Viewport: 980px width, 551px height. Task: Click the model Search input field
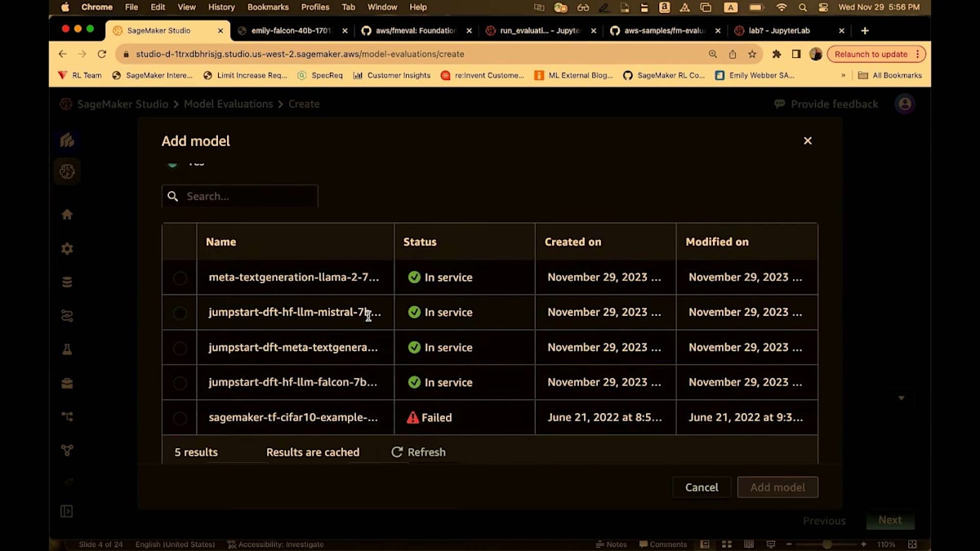coord(240,196)
